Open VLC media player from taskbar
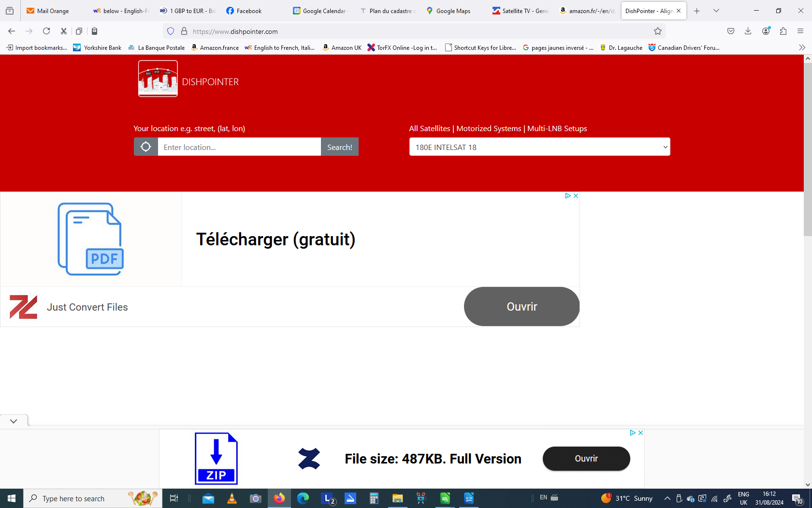The image size is (812, 508). coord(232,498)
